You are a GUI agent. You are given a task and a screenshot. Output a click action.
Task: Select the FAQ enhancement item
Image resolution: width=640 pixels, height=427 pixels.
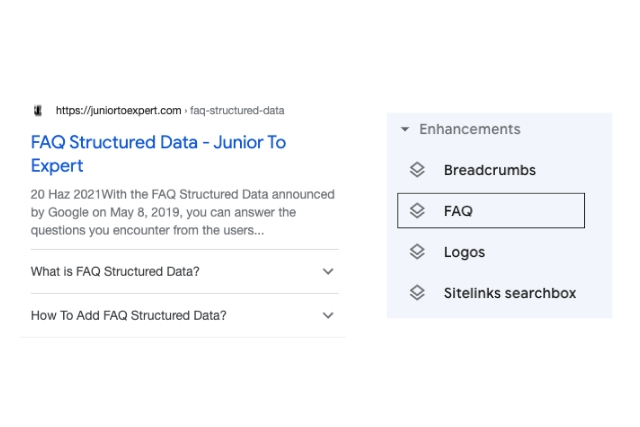click(x=458, y=211)
